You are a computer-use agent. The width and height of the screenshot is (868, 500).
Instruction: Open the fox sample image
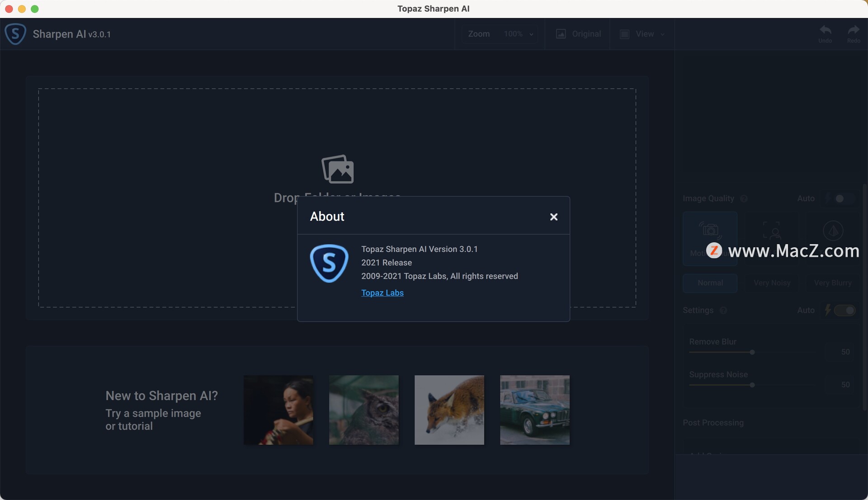point(449,410)
